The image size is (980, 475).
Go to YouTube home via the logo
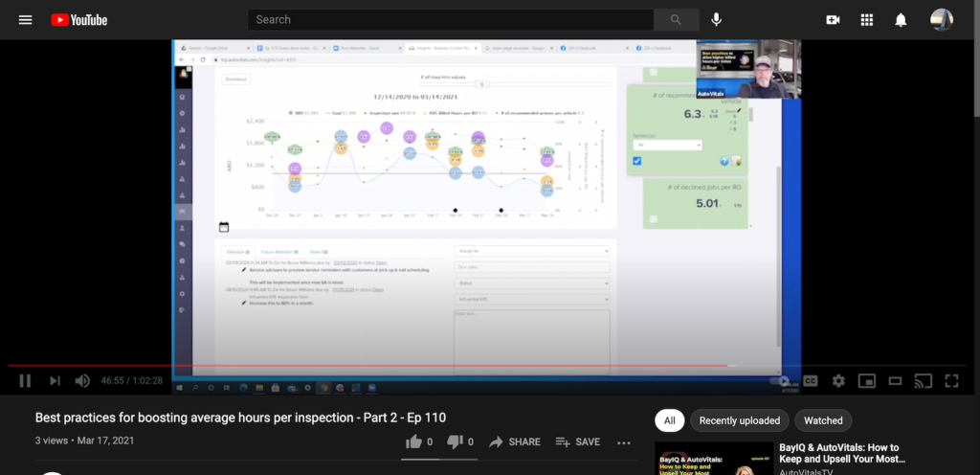click(x=79, y=20)
